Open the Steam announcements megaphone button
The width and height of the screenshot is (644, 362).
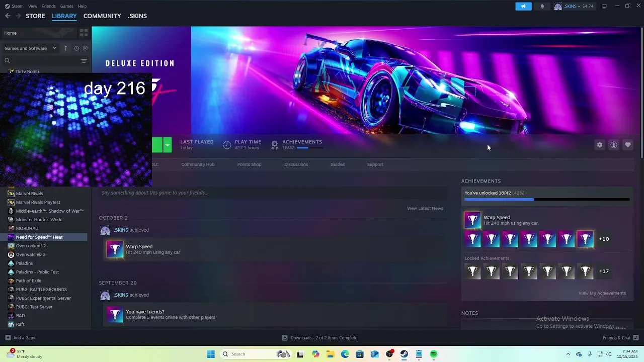click(x=523, y=6)
